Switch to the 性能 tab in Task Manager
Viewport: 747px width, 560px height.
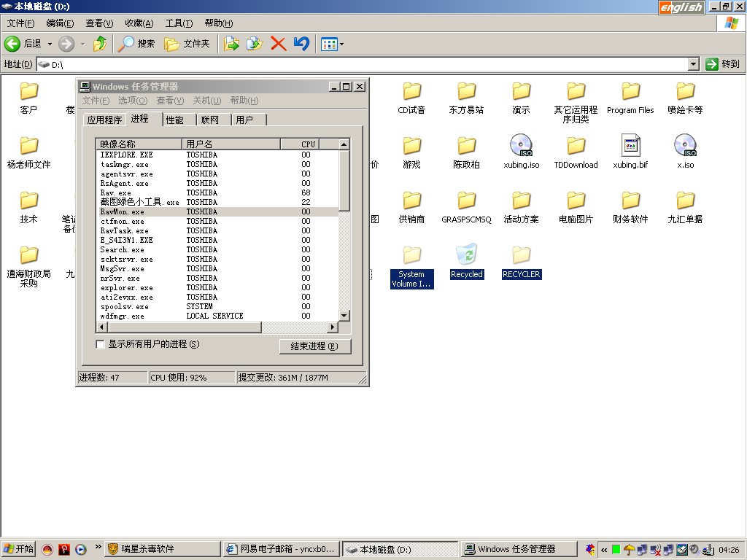click(x=175, y=120)
